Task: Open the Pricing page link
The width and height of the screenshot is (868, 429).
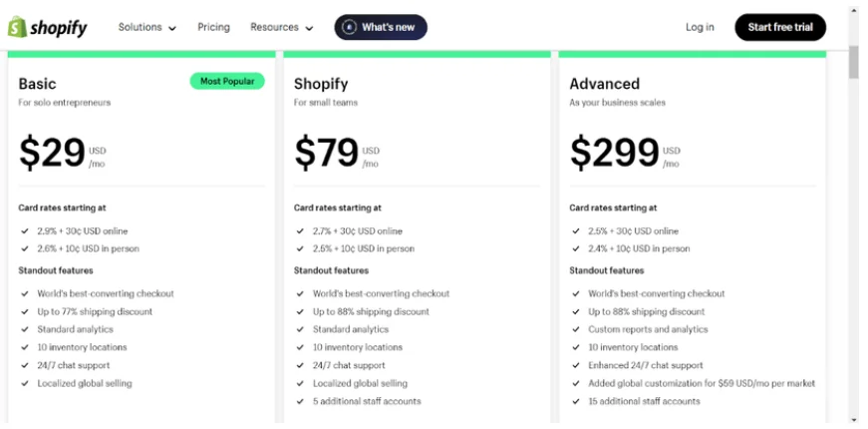Action: click(x=213, y=27)
